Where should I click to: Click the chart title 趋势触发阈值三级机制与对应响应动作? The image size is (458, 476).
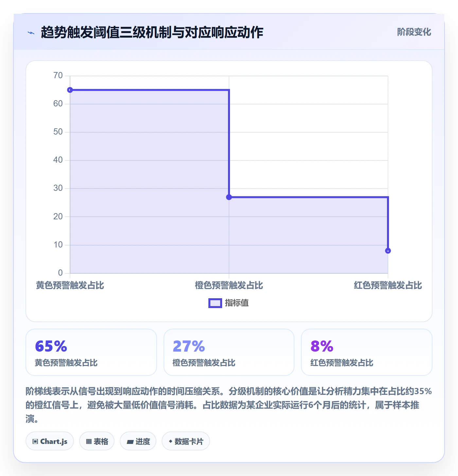point(152,32)
